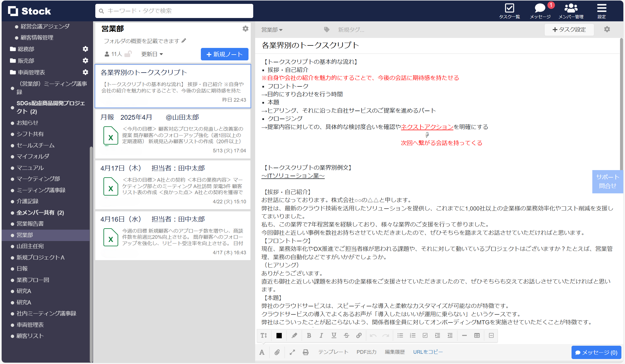Viewport: 625px width, 364px height.
Task: Open メンバー管理 from the top bar
Action: [571, 11]
